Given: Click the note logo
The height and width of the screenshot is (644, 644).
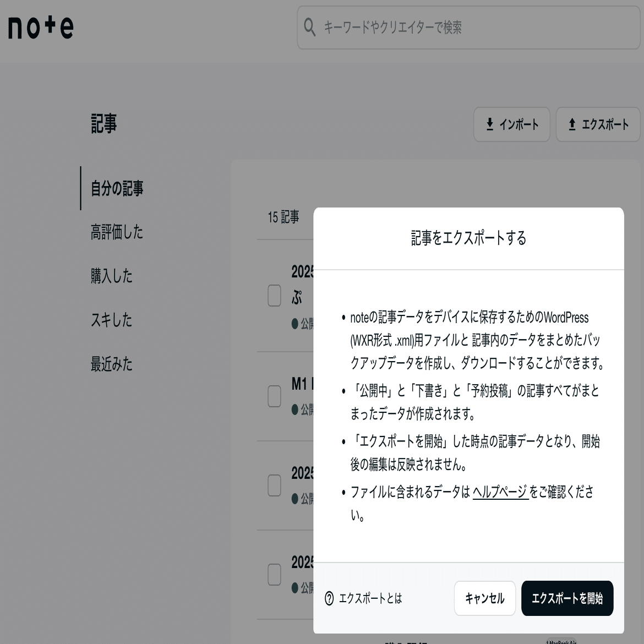Looking at the screenshot, I should pyautogui.click(x=39, y=29).
